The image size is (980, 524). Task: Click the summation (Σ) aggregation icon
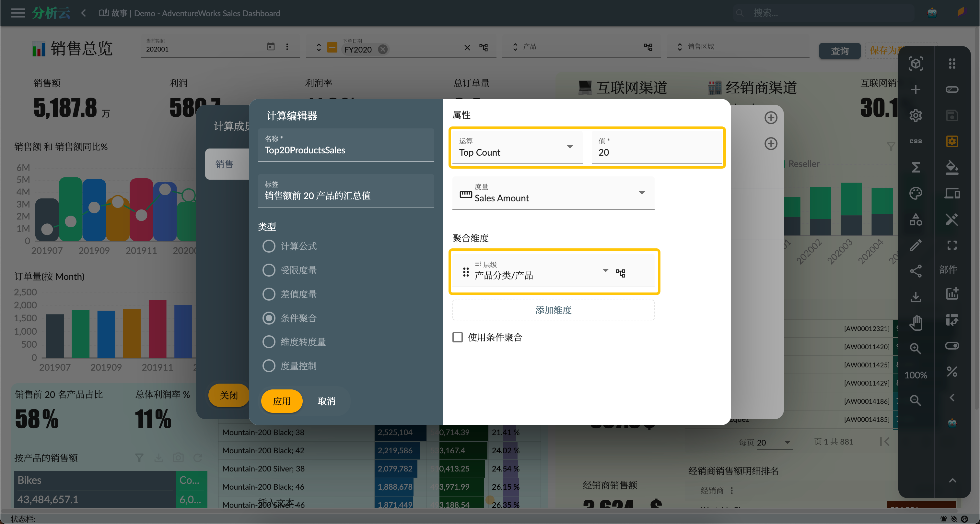[x=916, y=167]
